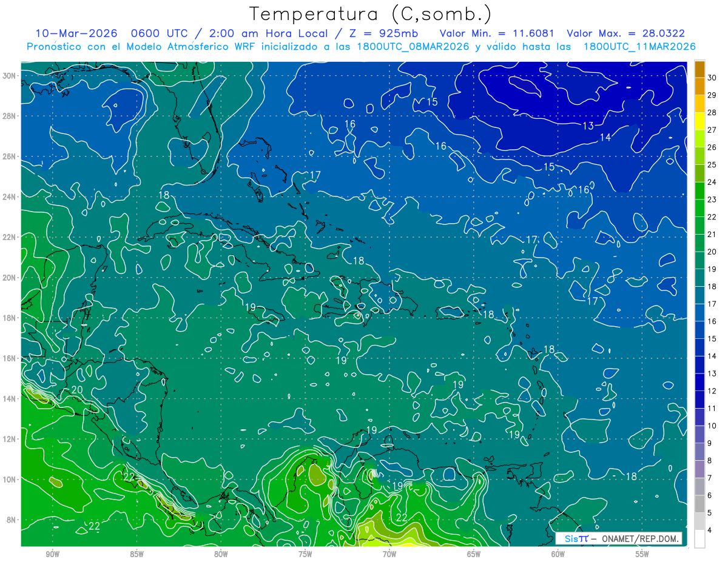Select the date text "10-Mar-2026"
Image resolution: width=728 pixels, height=562 pixels.
(76, 33)
